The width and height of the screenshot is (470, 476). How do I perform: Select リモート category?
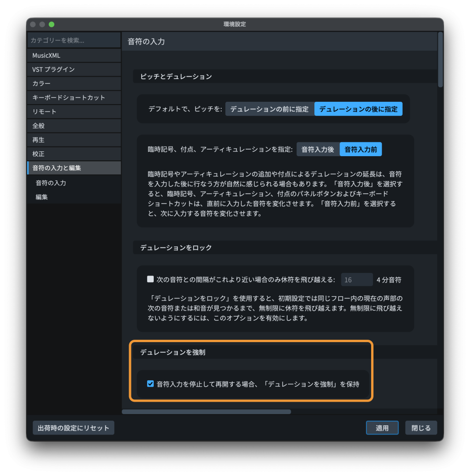click(x=74, y=112)
